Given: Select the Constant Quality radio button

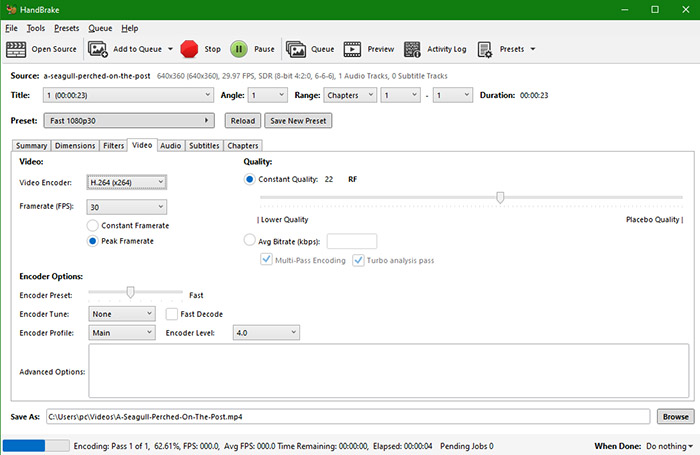Looking at the screenshot, I should [x=250, y=179].
